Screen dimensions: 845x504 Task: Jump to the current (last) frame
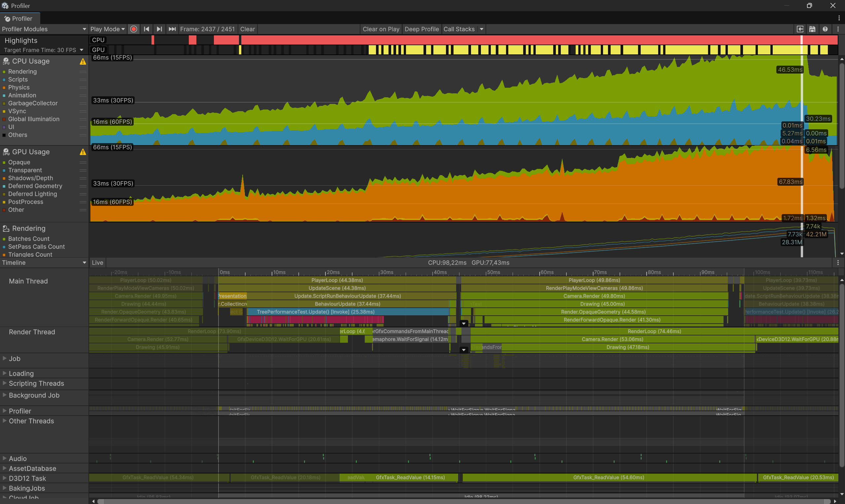(172, 29)
